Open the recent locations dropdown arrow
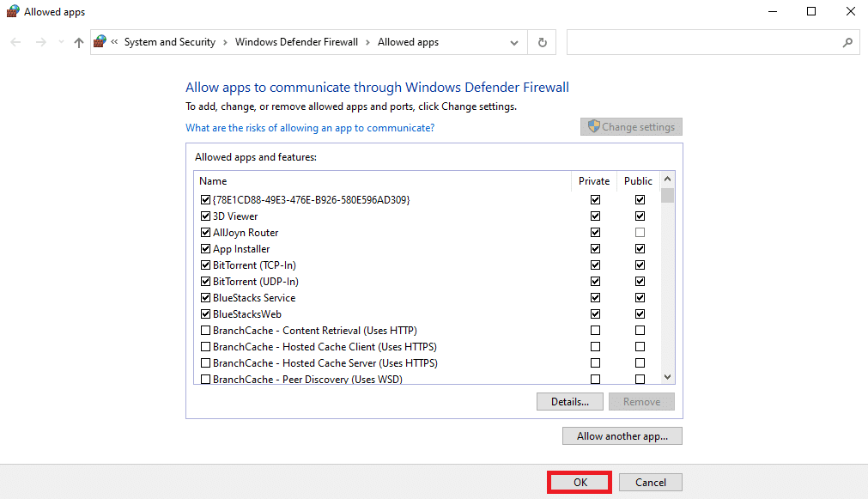 point(61,42)
